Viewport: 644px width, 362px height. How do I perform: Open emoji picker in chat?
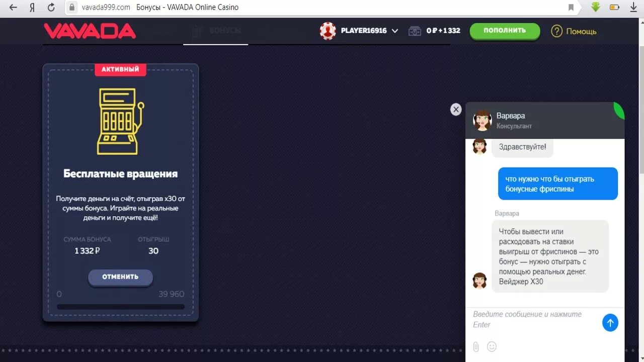(x=492, y=346)
